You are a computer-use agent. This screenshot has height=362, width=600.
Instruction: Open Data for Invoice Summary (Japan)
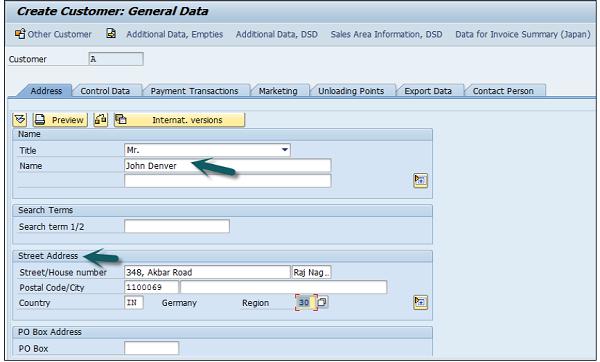click(523, 34)
